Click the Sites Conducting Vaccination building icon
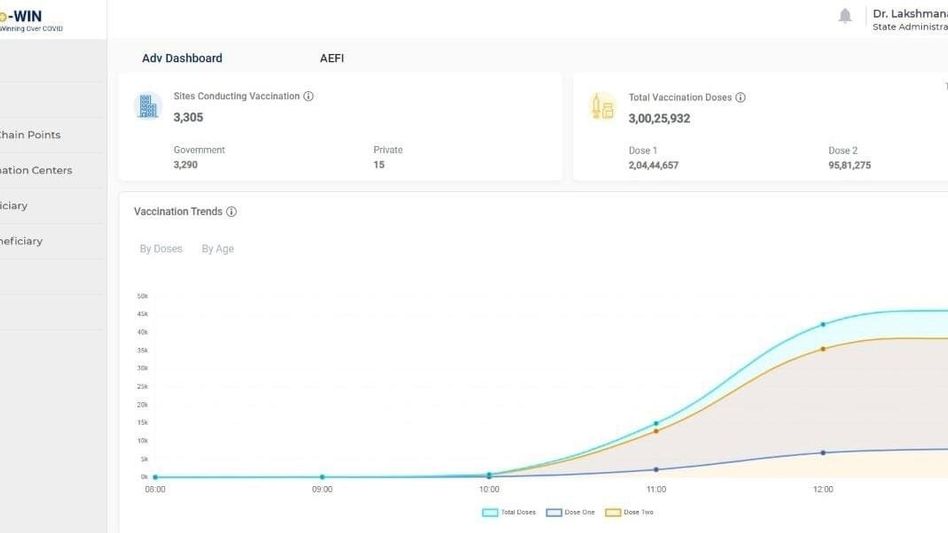 click(x=148, y=106)
